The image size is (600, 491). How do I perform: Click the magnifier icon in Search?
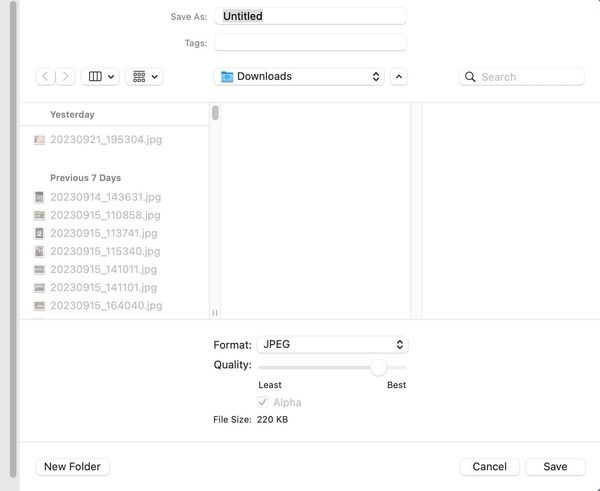click(x=471, y=77)
